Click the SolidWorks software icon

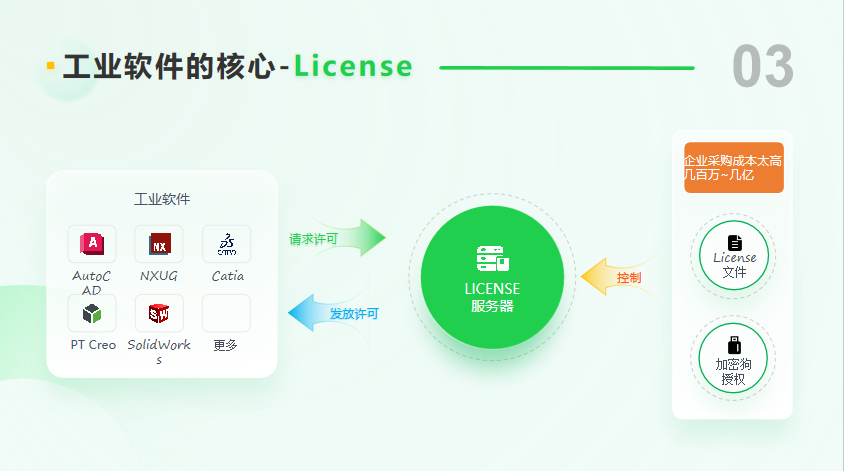[159, 313]
